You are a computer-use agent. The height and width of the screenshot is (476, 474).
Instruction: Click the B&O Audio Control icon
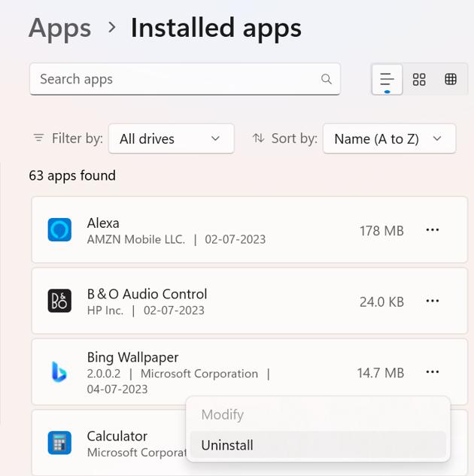[x=59, y=301]
